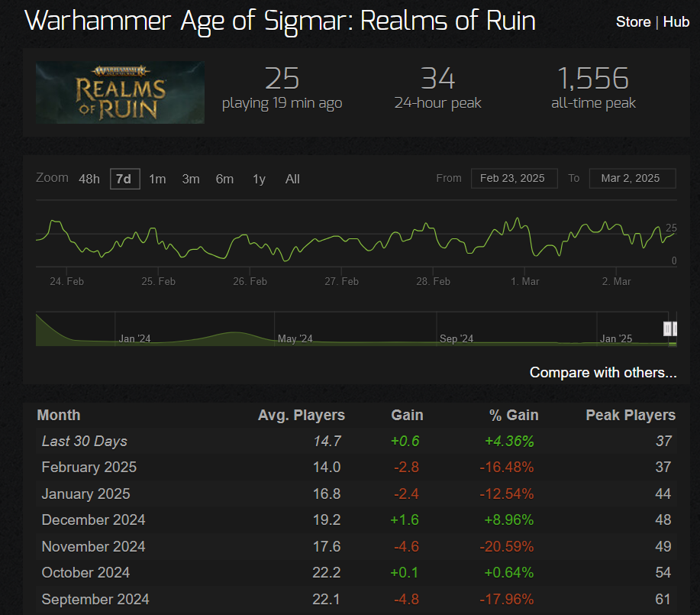The width and height of the screenshot is (700, 615).
Task: Select the 6m zoom range
Action: click(224, 179)
